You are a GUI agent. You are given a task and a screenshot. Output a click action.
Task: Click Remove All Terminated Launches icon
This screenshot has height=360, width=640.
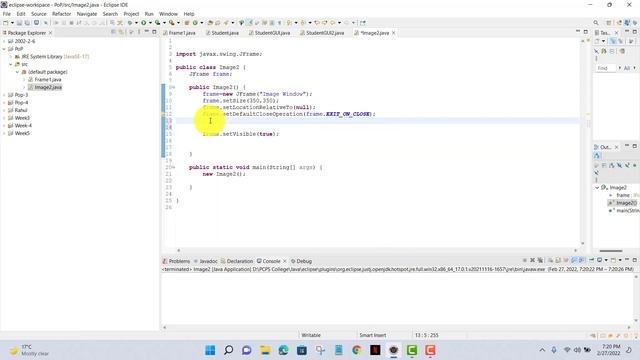[540, 260]
